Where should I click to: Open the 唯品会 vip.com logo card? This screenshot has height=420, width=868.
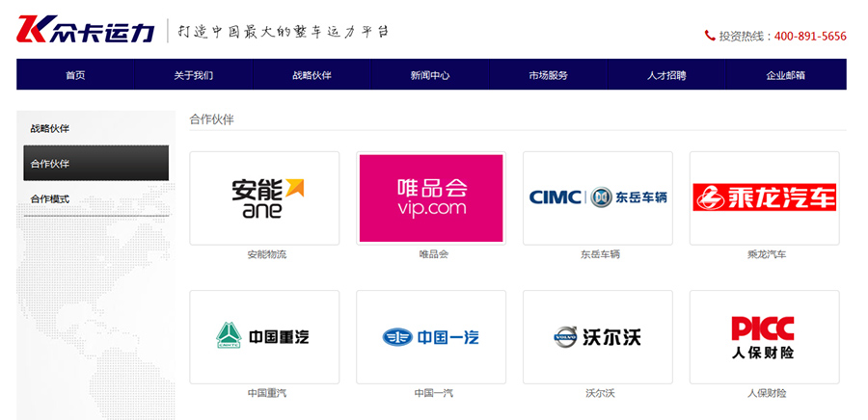click(x=431, y=197)
